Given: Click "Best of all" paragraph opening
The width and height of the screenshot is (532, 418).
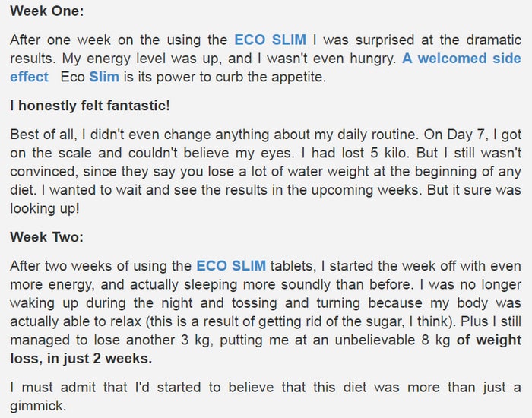Looking at the screenshot, I should [x=42, y=135].
